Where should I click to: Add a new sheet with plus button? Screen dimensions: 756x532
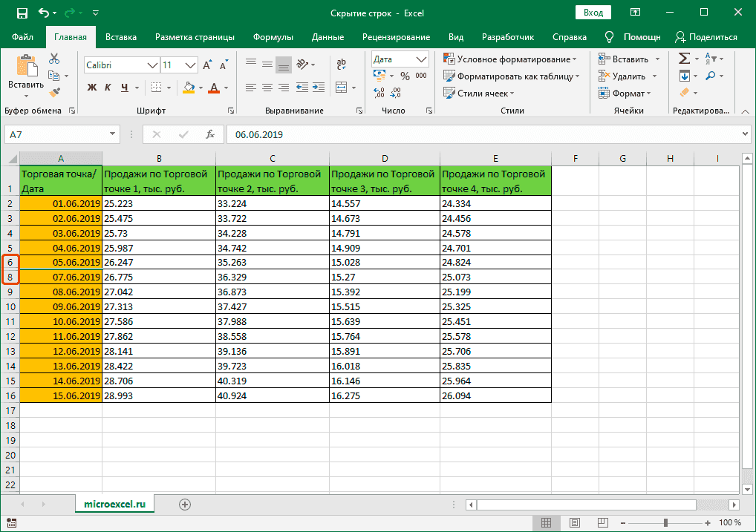185,505
